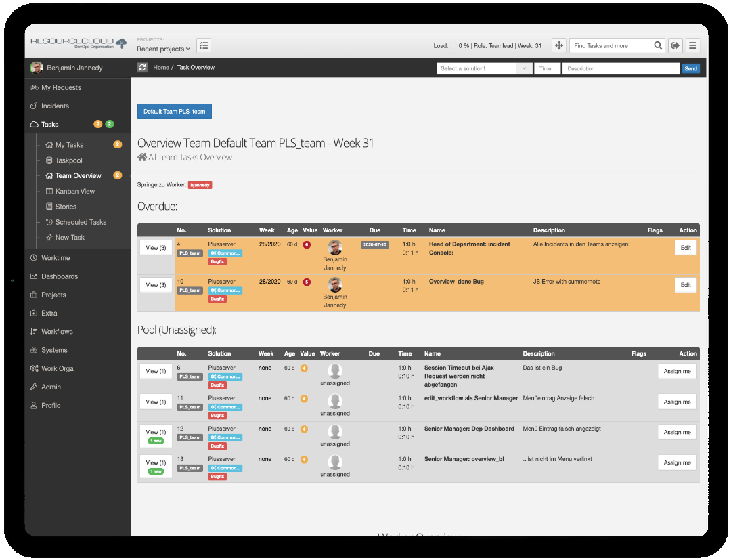Click View (1) for task 6
The image size is (731, 560).
point(156,371)
